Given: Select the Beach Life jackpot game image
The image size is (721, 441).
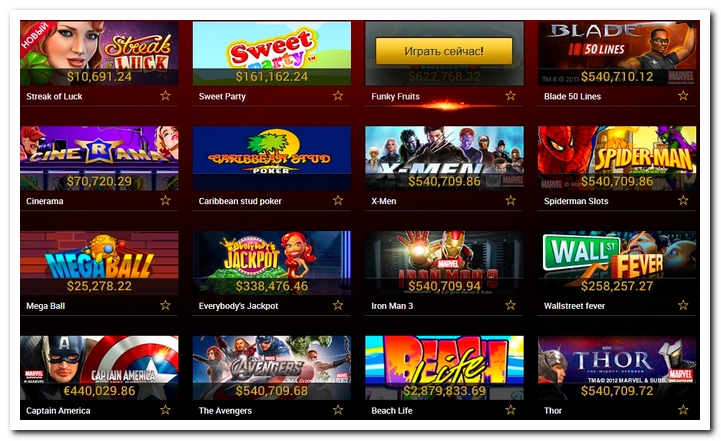Looking at the screenshot, I should pos(444,368).
